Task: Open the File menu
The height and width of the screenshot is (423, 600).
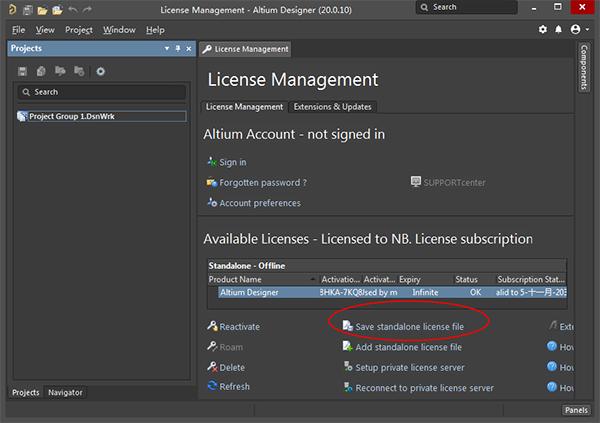Action: coord(18,30)
